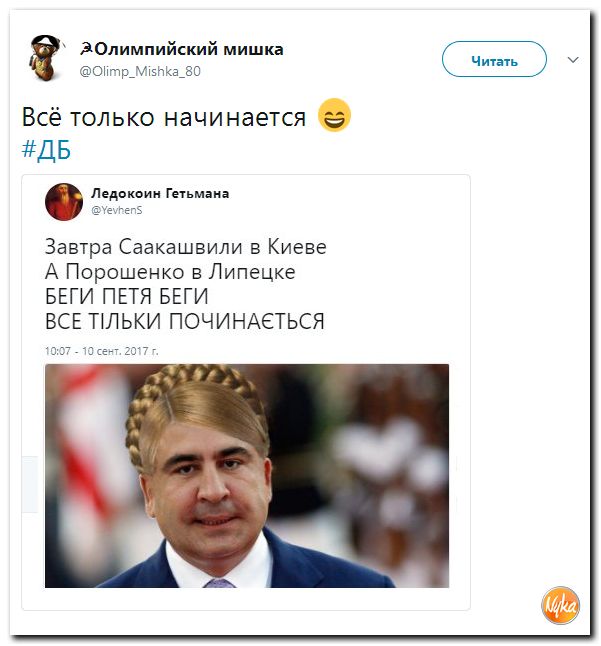Click the quoted text Завтра Саакашвили в Киеве

[185, 247]
